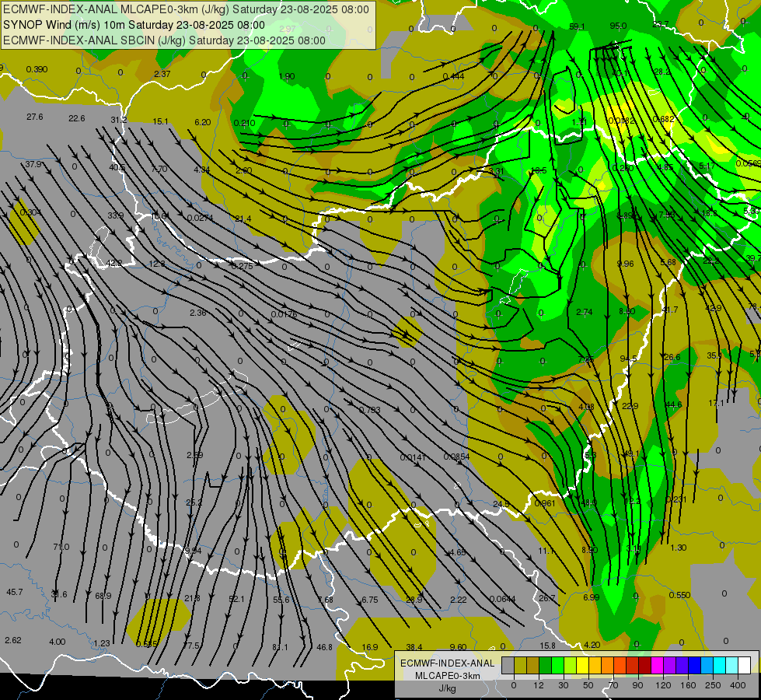Click the dark green legend swatch
761x700 pixels.
(546, 665)
